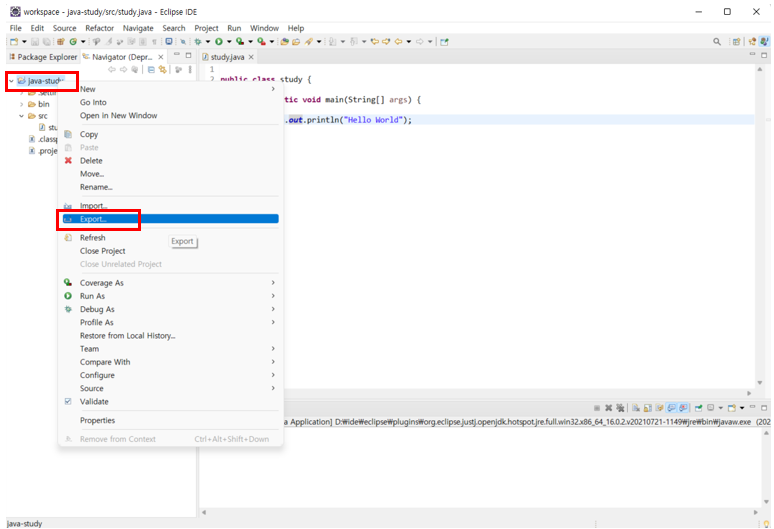Open the Refactor menu
This screenshot has height=529, width=774.
coord(99,28)
